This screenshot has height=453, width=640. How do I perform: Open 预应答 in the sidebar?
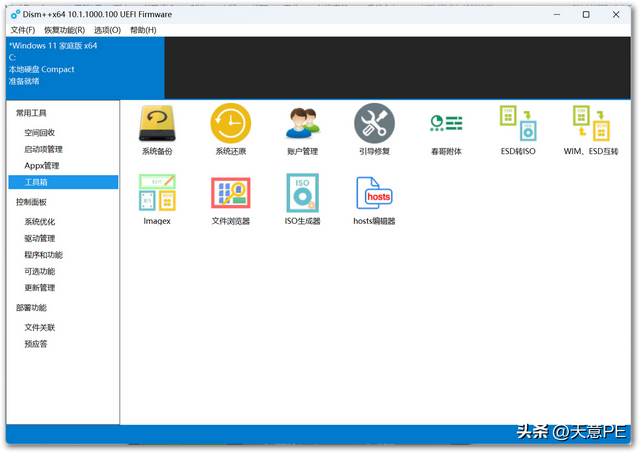point(36,344)
